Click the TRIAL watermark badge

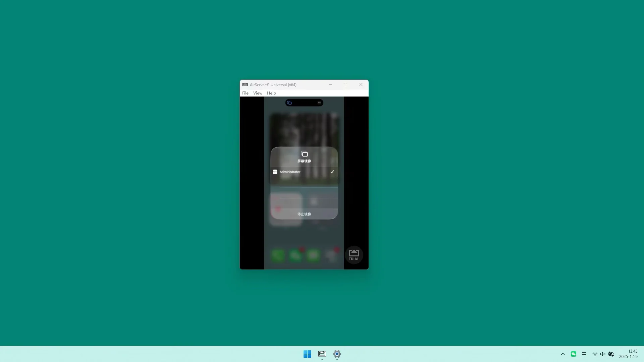(x=354, y=255)
